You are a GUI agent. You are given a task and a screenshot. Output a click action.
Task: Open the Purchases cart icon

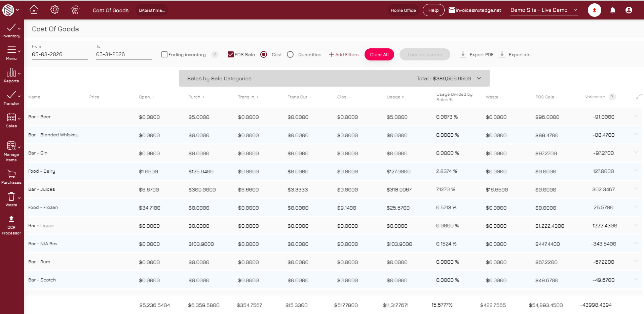pyautogui.click(x=11, y=174)
